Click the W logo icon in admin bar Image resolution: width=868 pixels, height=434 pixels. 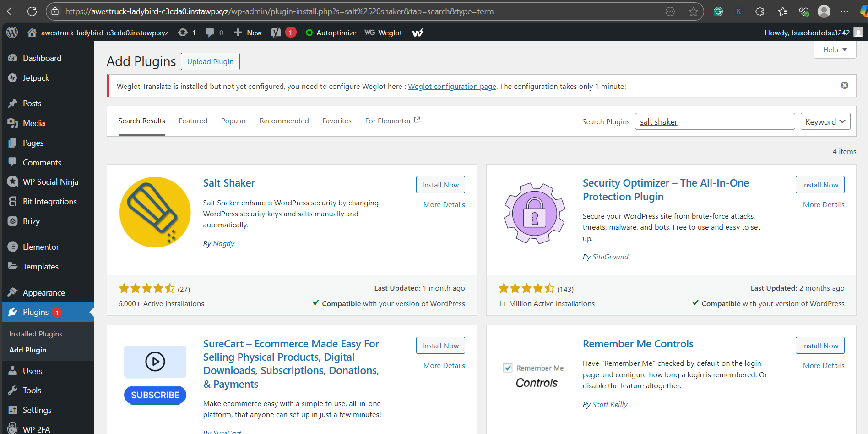[418, 33]
